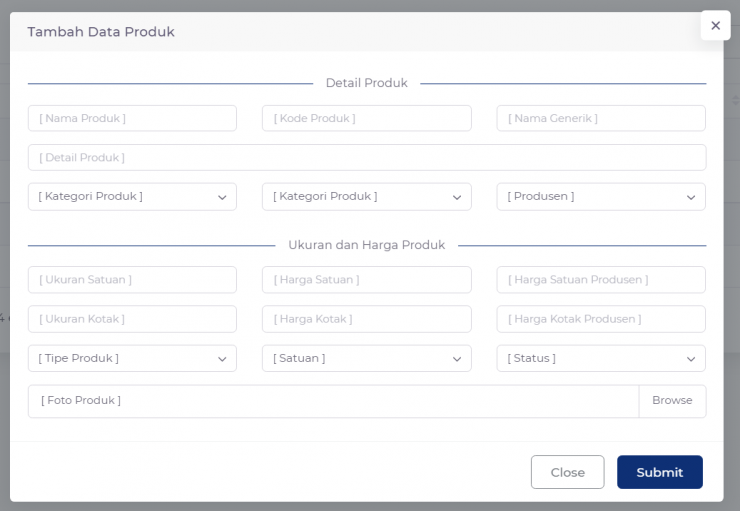Select the wide Detail Produk input box
The height and width of the screenshot is (511, 740).
pyautogui.click(x=367, y=158)
